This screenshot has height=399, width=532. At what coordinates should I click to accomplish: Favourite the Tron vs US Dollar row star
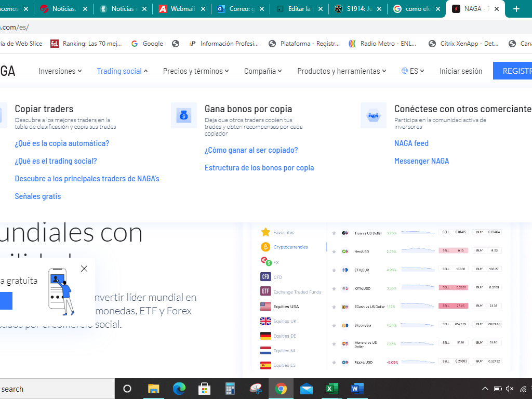[x=334, y=233]
